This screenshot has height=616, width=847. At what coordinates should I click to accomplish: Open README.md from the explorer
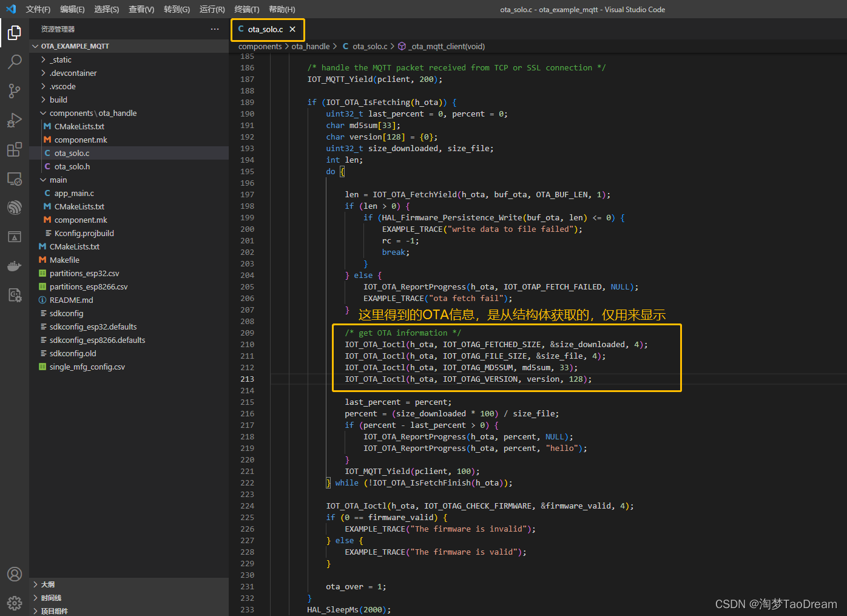[x=71, y=300]
